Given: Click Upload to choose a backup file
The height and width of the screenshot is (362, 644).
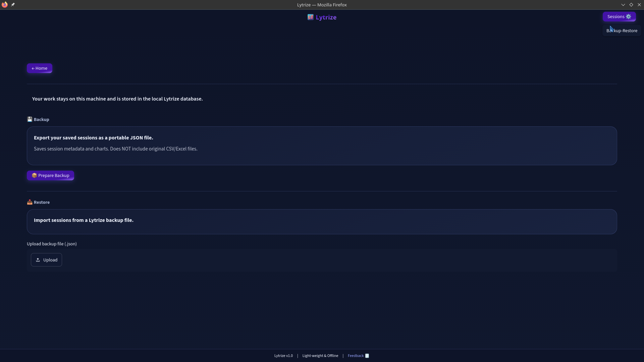Looking at the screenshot, I should [46, 260].
